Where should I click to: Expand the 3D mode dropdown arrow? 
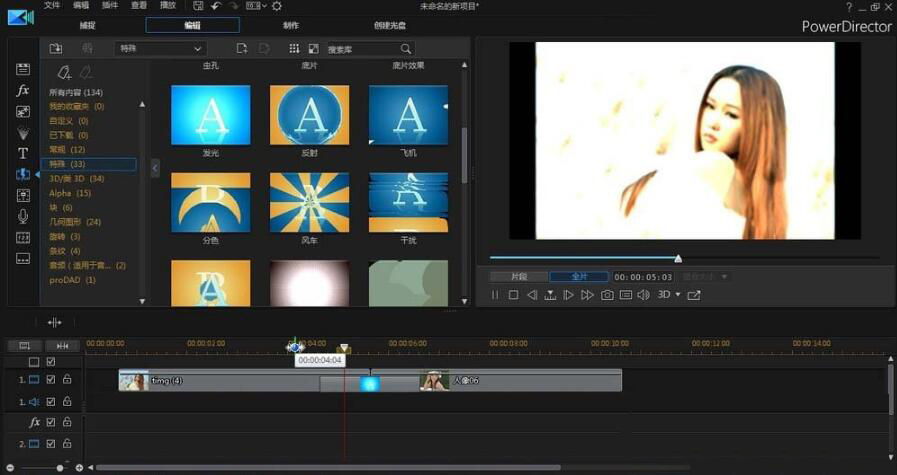pyautogui.click(x=678, y=295)
